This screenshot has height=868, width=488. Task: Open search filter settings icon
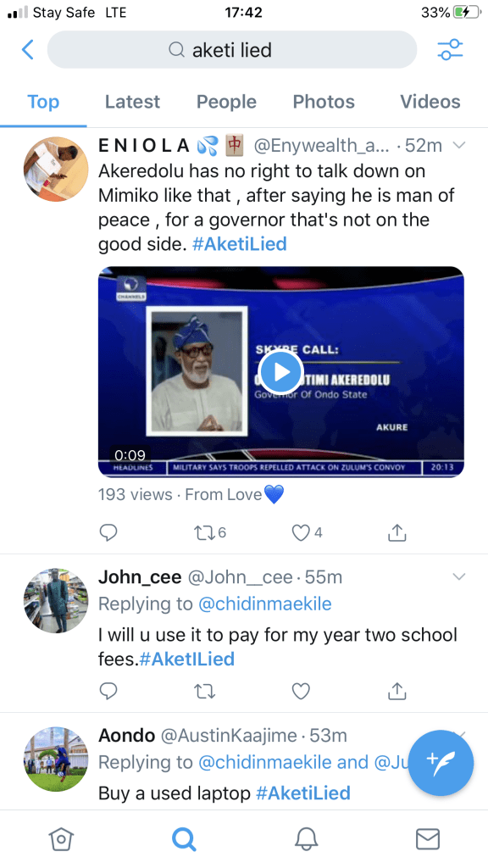click(x=450, y=50)
